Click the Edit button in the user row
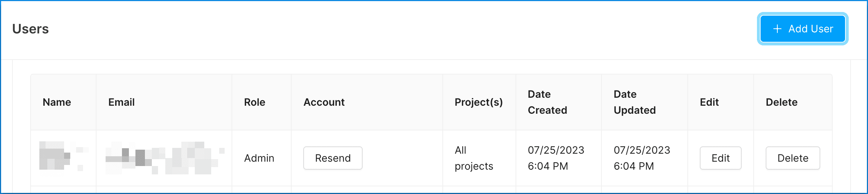Viewport: 868px width, 194px height. 721,158
